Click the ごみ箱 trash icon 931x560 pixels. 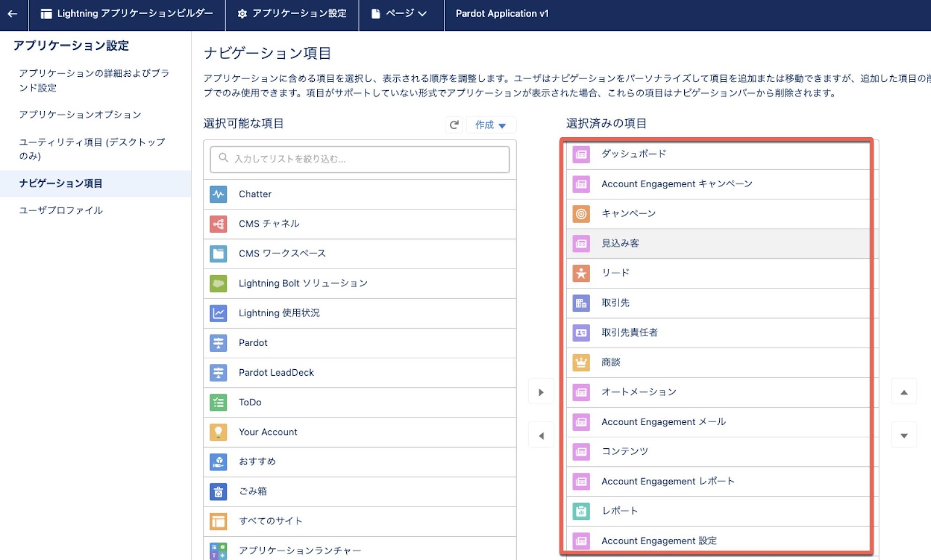click(218, 491)
